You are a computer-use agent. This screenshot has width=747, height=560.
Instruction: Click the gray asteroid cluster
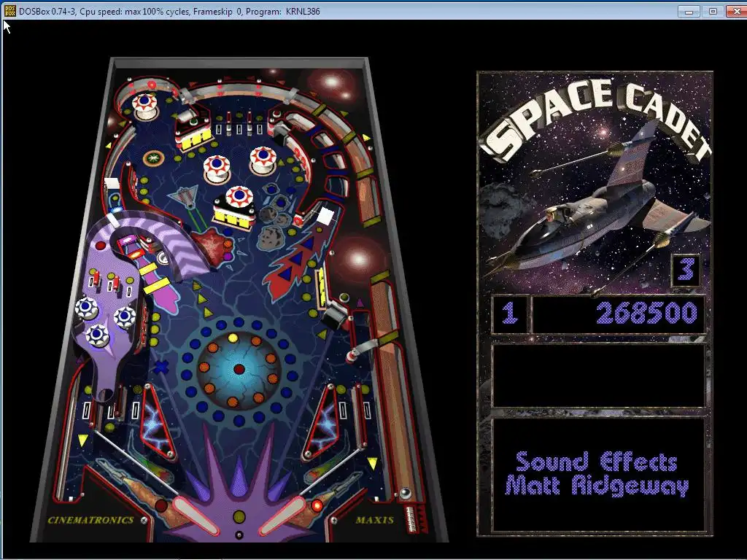(x=273, y=217)
